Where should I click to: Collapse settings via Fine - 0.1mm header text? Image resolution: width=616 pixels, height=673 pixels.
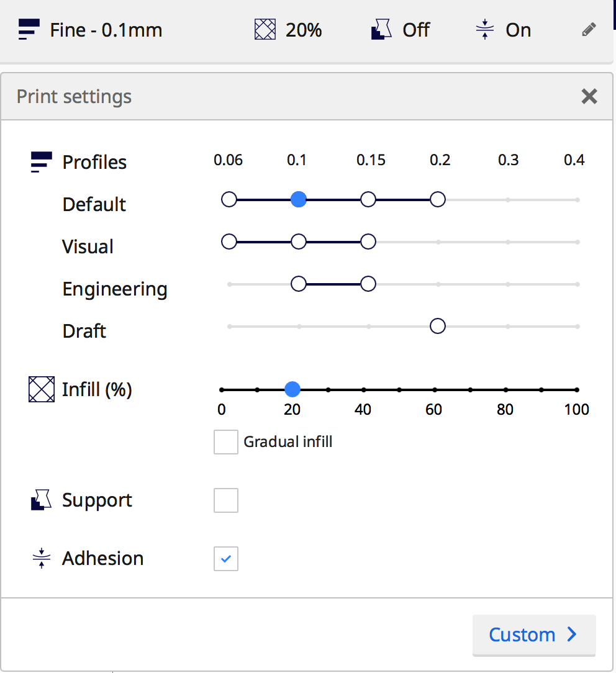tap(106, 30)
